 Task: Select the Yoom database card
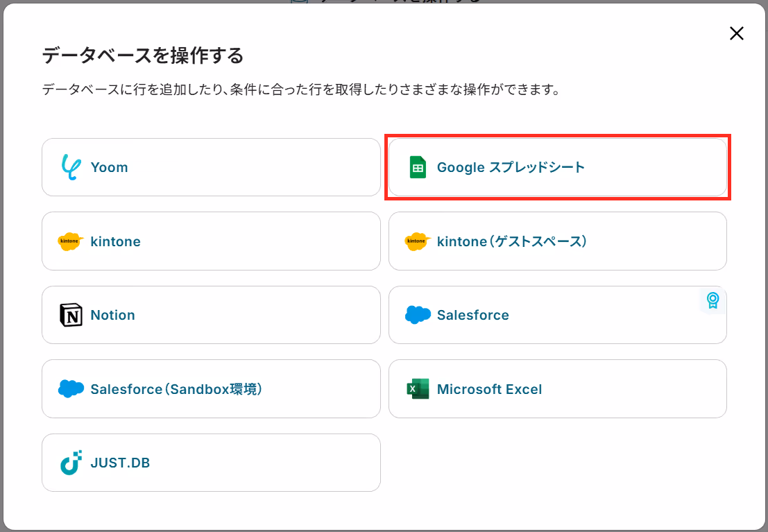211,167
